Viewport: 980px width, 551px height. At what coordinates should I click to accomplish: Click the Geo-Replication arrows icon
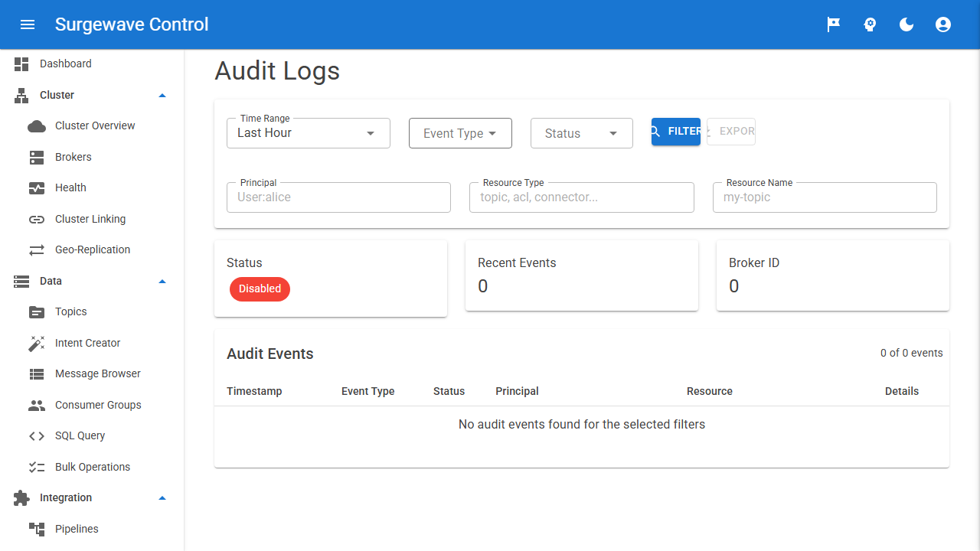37,250
